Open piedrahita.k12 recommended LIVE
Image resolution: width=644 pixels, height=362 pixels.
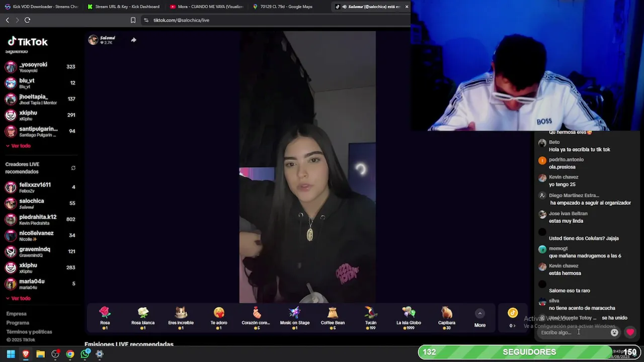(40, 219)
